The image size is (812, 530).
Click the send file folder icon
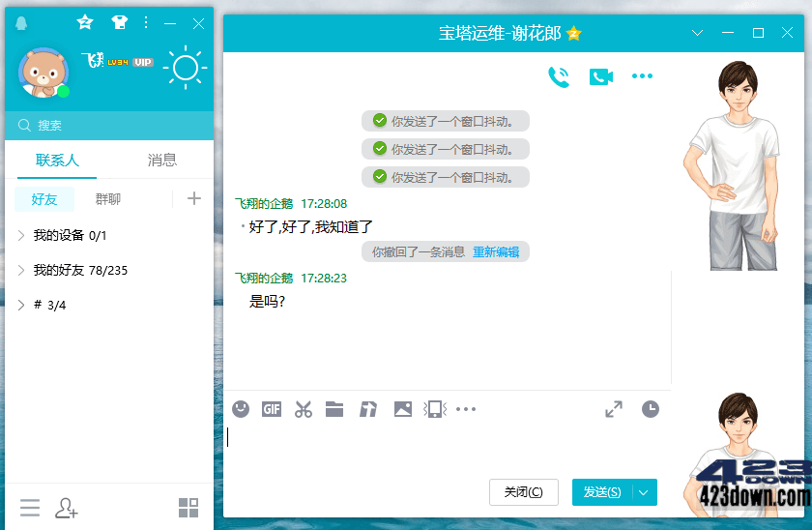(x=334, y=409)
